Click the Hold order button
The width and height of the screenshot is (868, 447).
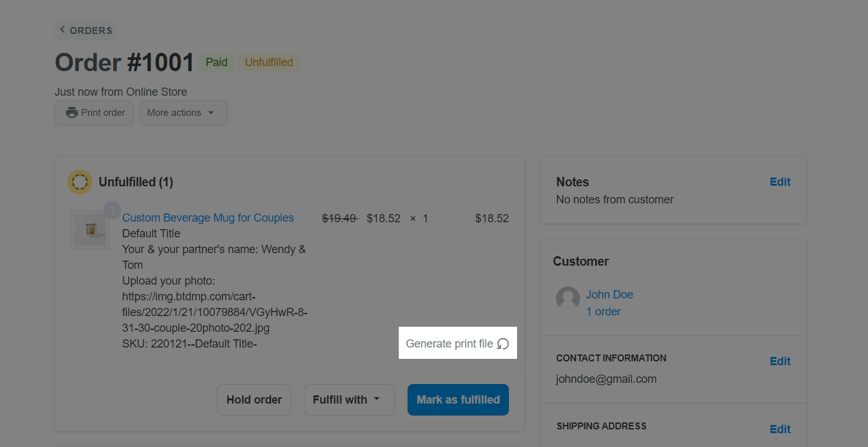tap(254, 400)
